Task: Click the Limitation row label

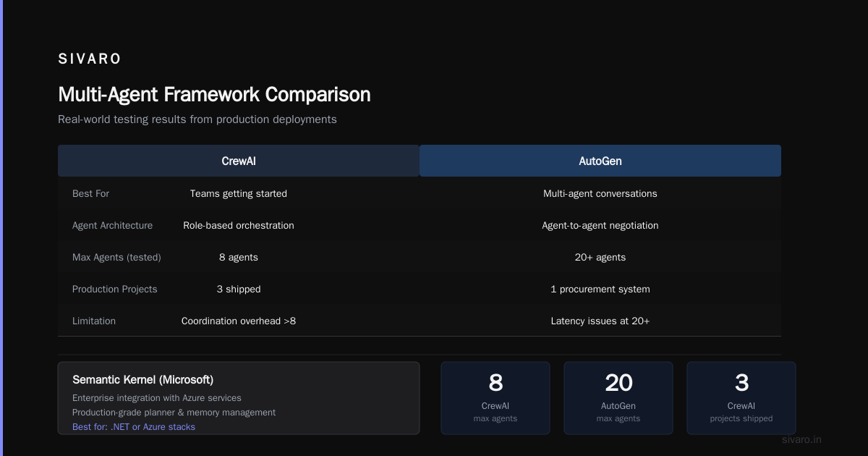Action: [x=94, y=321]
